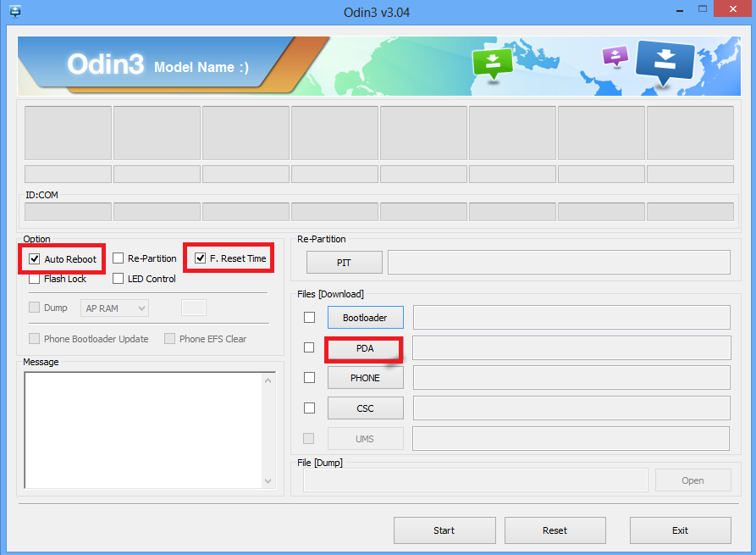Select the PDA firmware button
Screen dimensions: 756x555
point(365,348)
